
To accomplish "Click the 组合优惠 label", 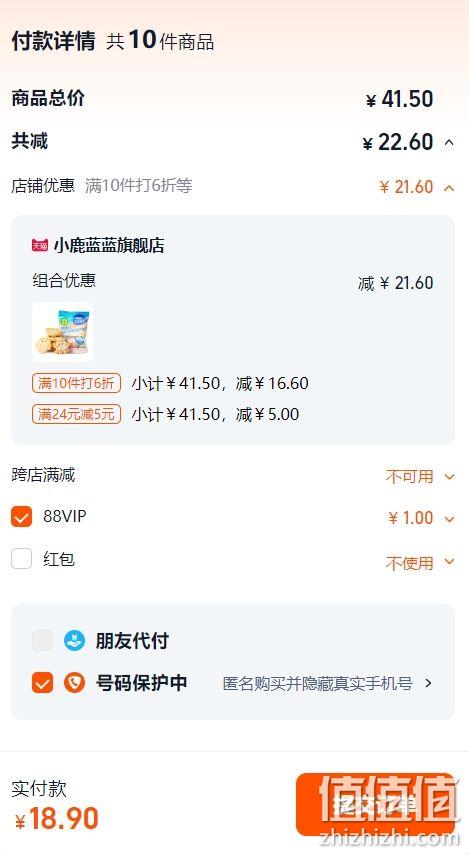I will [x=64, y=280].
